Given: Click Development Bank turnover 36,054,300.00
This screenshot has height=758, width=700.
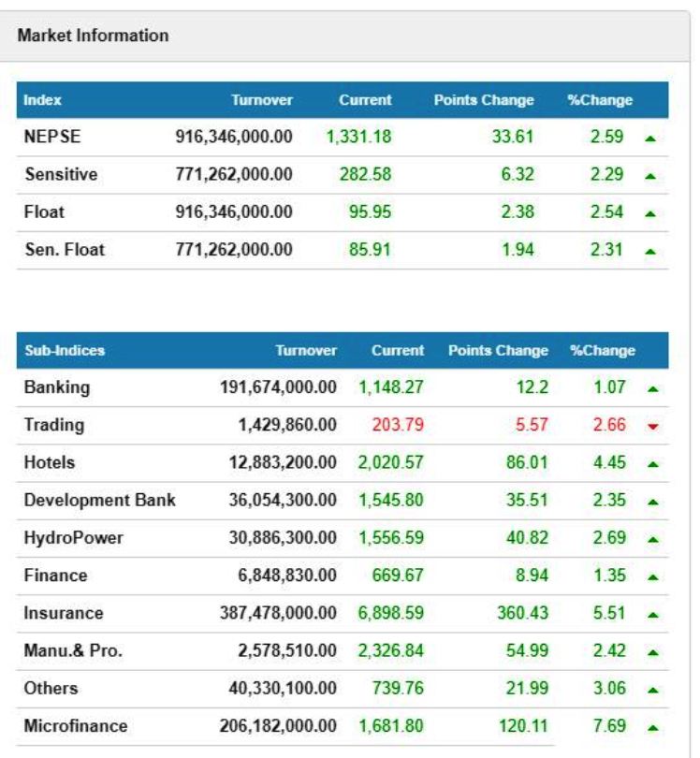Looking at the screenshot, I should coord(283,501).
